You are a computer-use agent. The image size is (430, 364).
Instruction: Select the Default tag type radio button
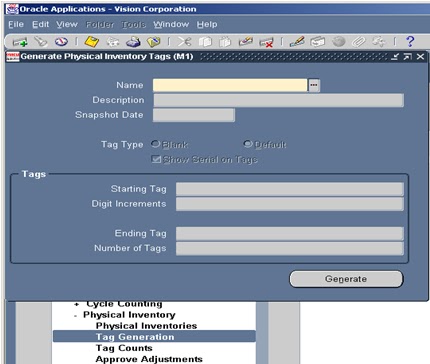coord(248,144)
